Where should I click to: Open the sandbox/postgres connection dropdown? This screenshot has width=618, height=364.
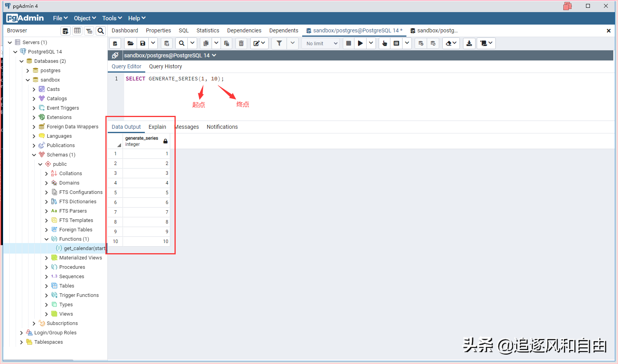click(170, 55)
